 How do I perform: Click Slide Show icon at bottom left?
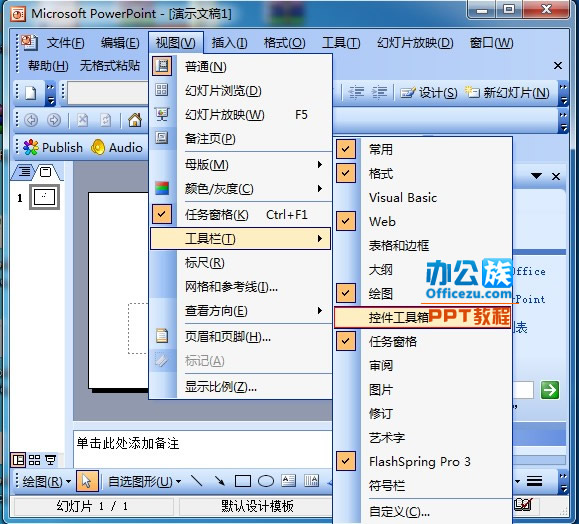[51, 460]
